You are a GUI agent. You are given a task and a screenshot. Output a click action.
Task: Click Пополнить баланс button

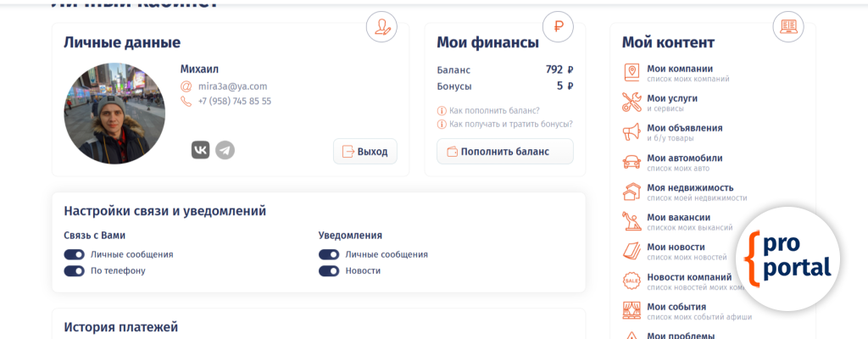click(x=505, y=152)
